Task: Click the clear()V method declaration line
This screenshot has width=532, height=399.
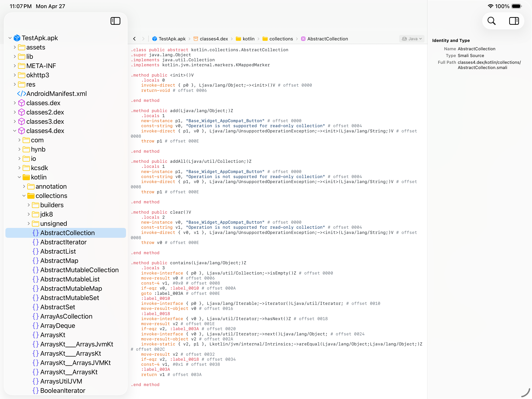Action: coord(161,212)
